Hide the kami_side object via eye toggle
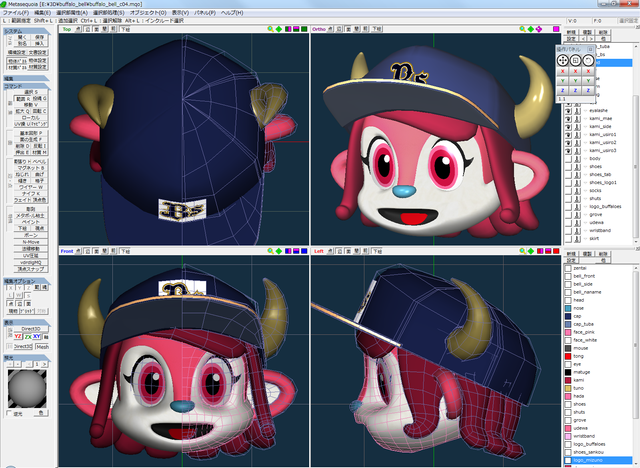Screen dimensions: 640x468 [x=568, y=126]
